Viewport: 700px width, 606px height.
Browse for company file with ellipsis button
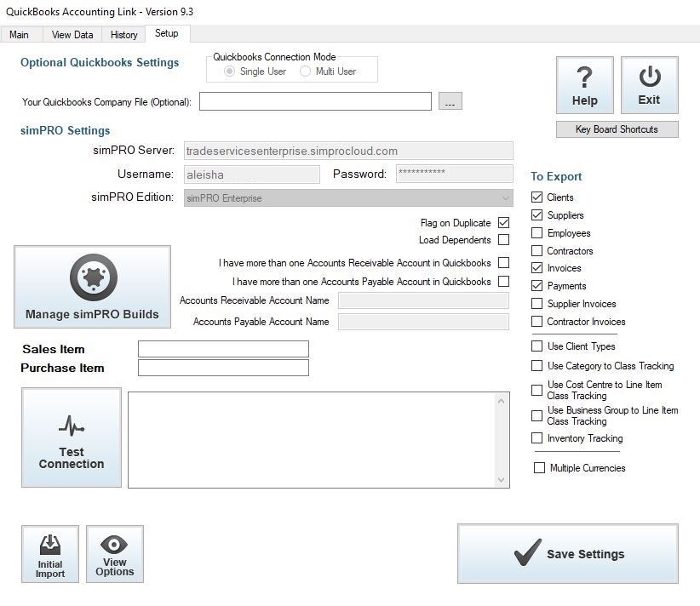click(450, 102)
